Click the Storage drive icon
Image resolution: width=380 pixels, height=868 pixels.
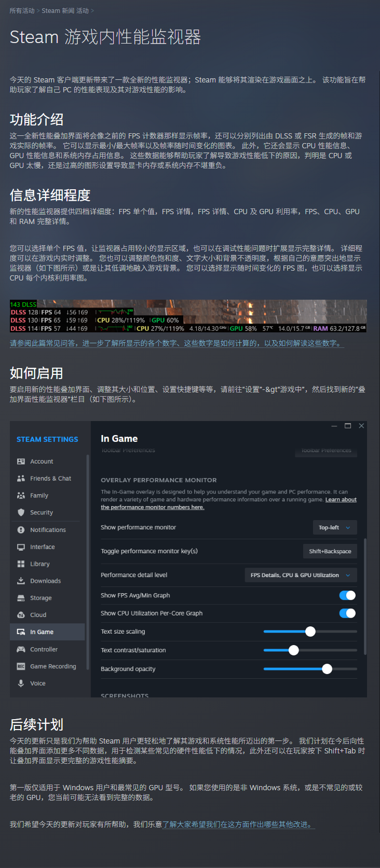pyautogui.click(x=21, y=598)
